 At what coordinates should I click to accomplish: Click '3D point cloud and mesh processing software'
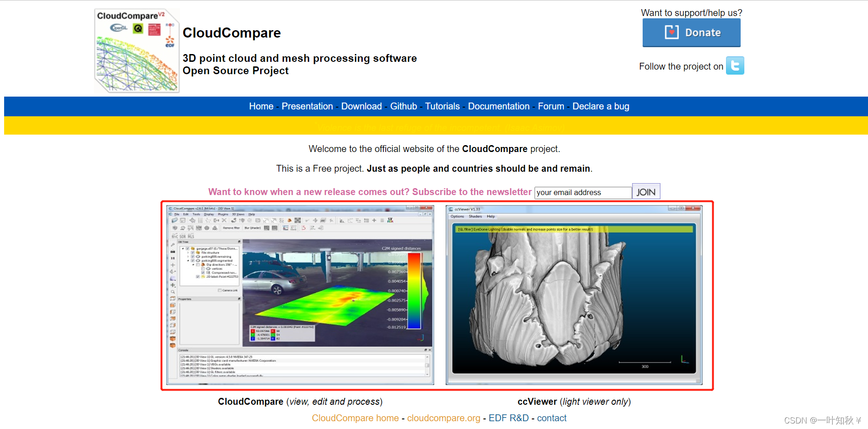point(300,58)
